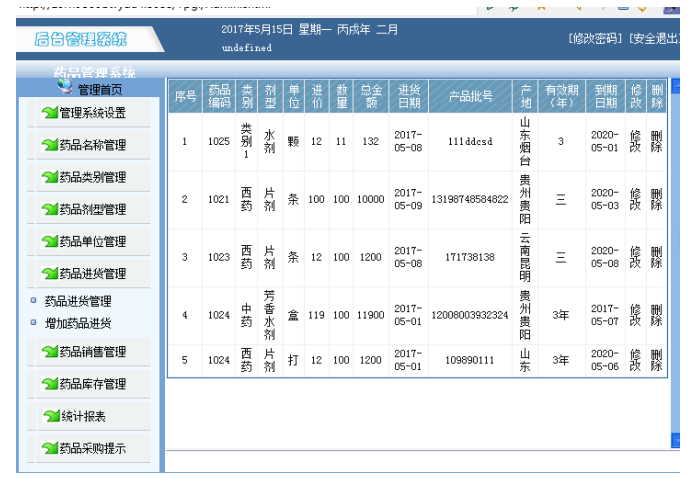Click the 后台管理系统 logo
Viewport: 695px width, 478px height.
click(x=81, y=39)
